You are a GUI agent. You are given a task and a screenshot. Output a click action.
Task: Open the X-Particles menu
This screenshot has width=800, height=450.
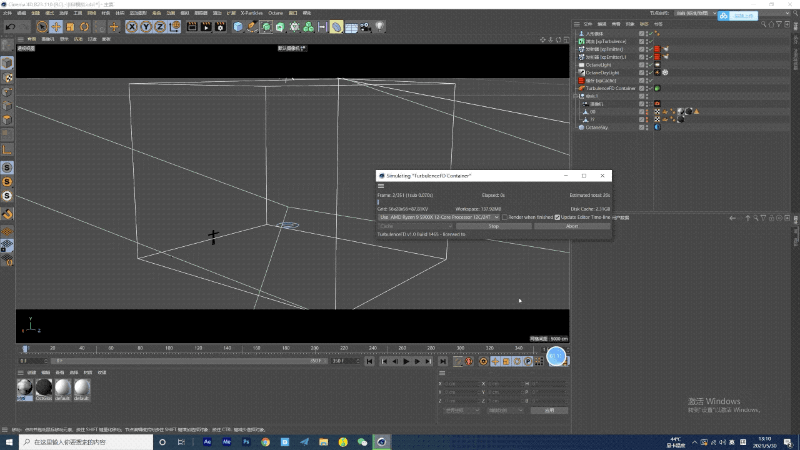252,13
